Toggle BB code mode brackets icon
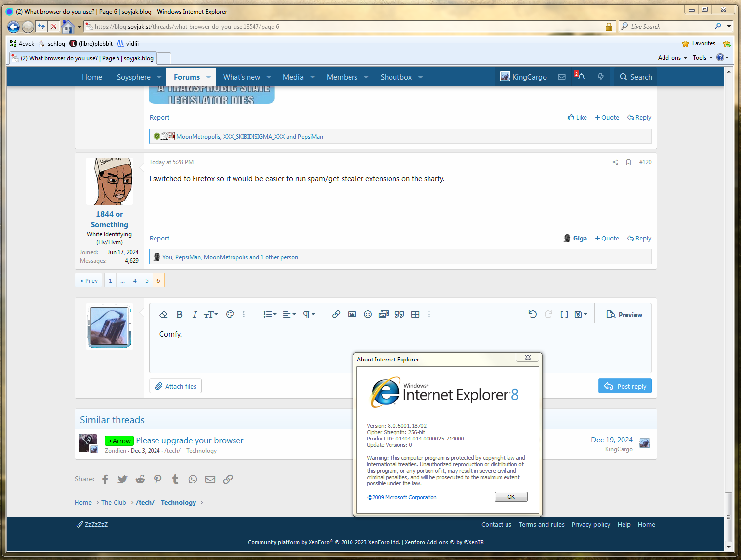 [564, 314]
